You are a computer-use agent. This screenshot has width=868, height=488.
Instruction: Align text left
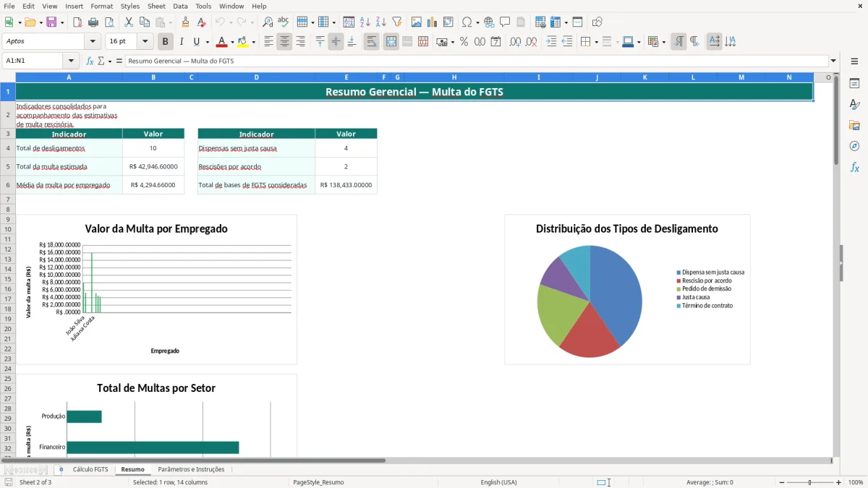(268, 42)
